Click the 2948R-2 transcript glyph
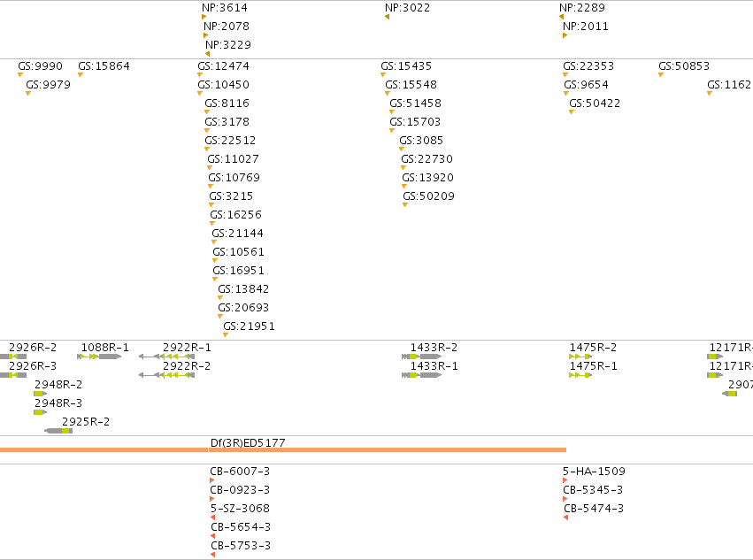This screenshot has height=560, width=753. pos(41,394)
